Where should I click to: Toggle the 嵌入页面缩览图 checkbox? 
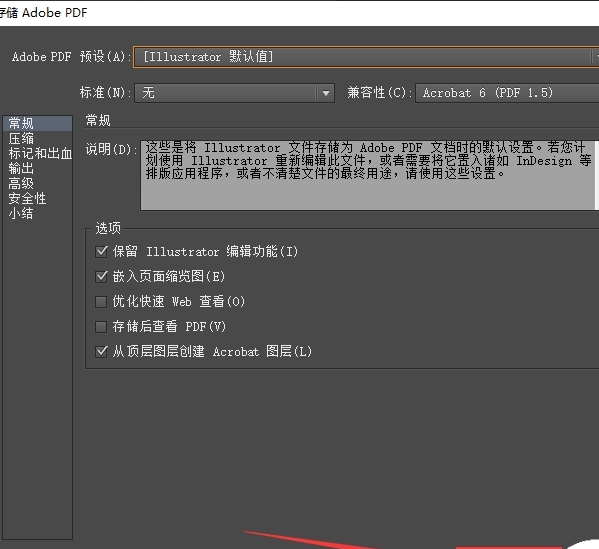click(x=101, y=276)
